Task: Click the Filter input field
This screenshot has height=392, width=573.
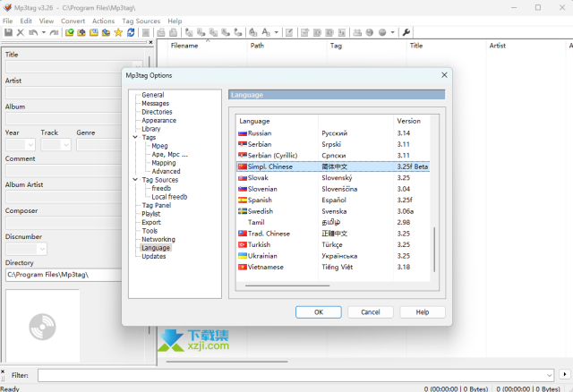Action: click(292, 375)
